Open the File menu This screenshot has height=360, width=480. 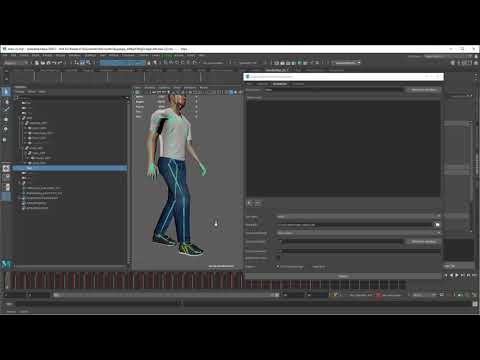pyautogui.click(x=5, y=56)
